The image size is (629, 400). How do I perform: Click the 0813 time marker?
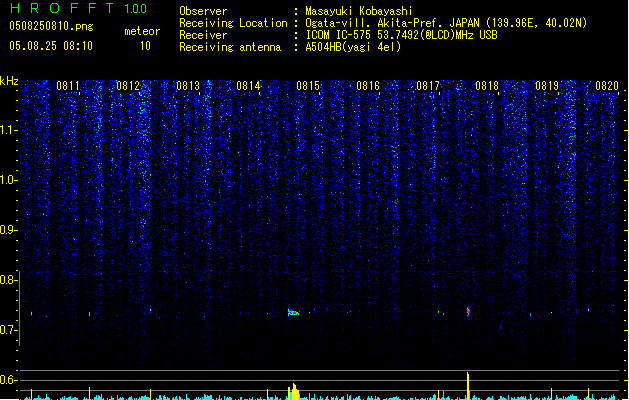click(188, 86)
